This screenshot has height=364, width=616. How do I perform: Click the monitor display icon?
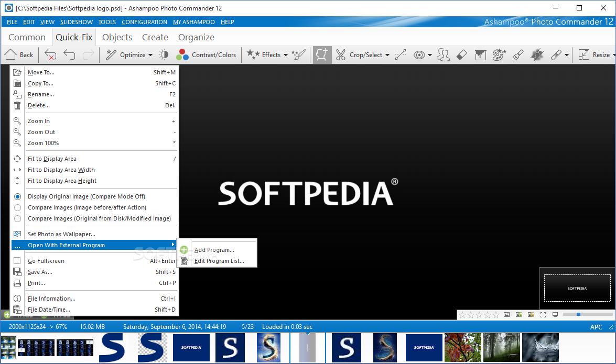click(x=555, y=315)
